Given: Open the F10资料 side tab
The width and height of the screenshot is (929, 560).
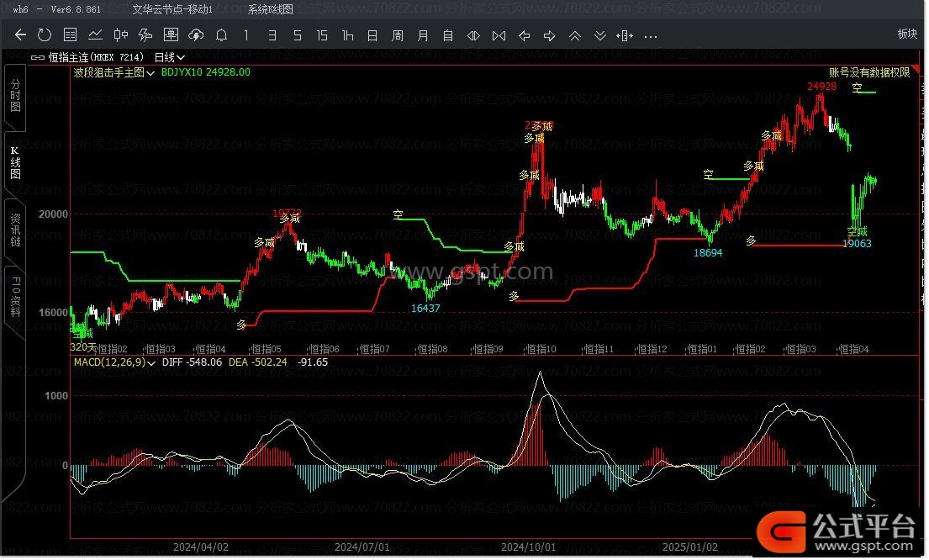Looking at the screenshot, I should (x=14, y=293).
